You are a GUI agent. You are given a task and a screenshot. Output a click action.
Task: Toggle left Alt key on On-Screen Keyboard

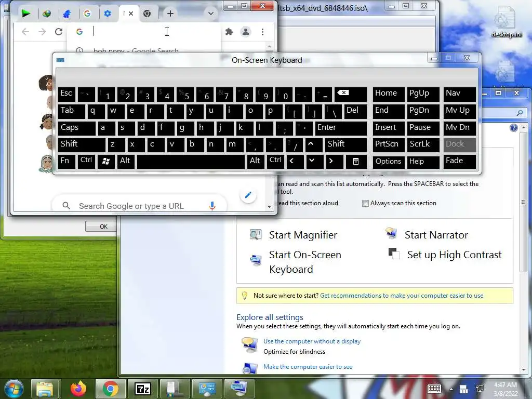[126, 162]
